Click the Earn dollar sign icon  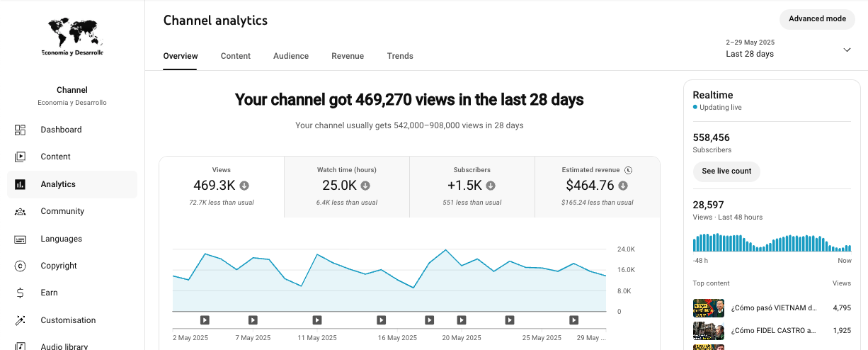[20, 293]
